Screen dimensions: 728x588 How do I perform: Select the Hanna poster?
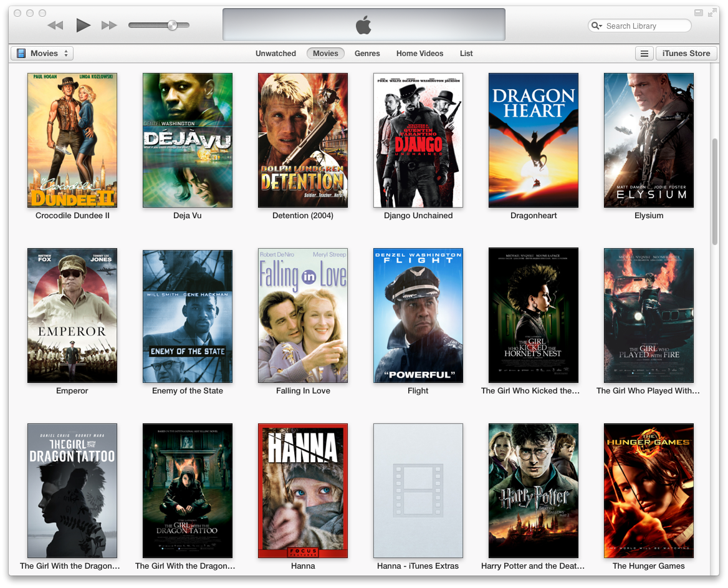pyautogui.click(x=303, y=491)
